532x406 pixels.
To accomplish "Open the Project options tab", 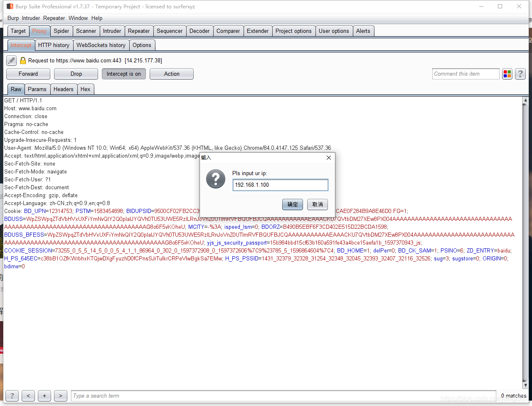I will tap(293, 31).
